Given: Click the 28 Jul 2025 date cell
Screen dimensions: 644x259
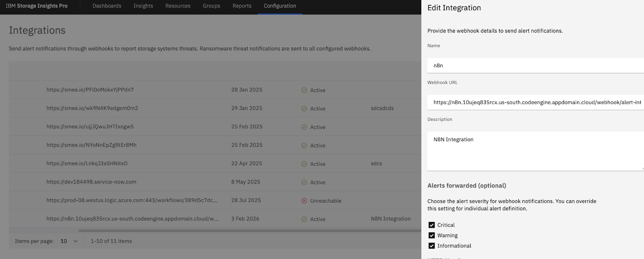Looking at the screenshot, I should click(x=246, y=200).
